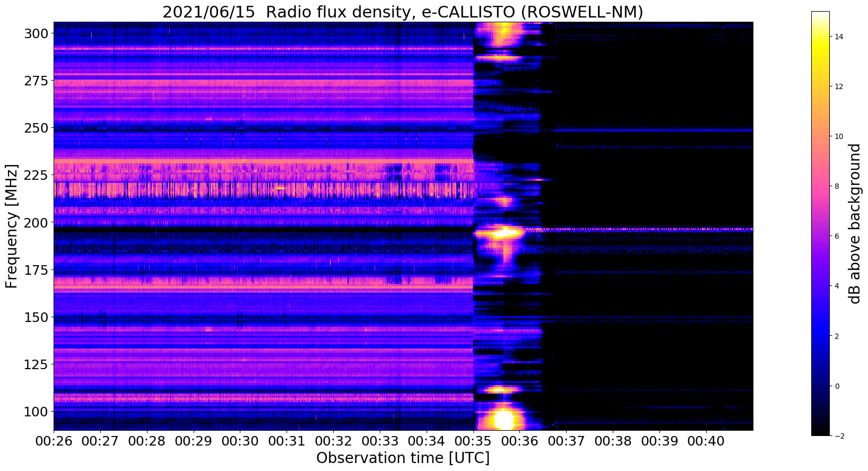This screenshot has width=868, height=471.
Task: Click the colorbar tick label 10
Action: tap(839, 136)
